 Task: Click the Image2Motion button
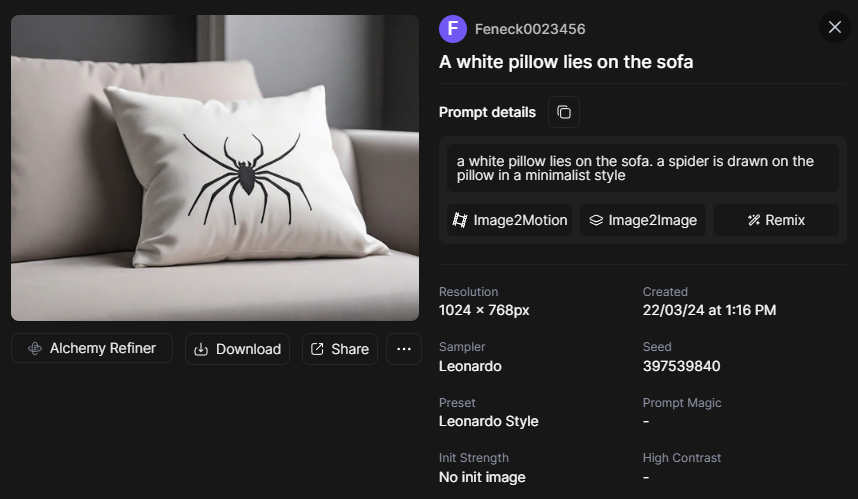point(510,220)
